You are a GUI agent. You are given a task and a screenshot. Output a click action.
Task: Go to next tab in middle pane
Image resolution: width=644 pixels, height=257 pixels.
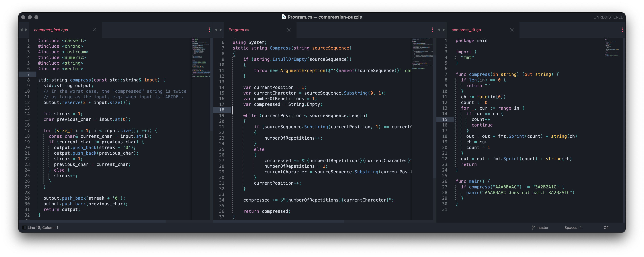[x=221, y=30]
